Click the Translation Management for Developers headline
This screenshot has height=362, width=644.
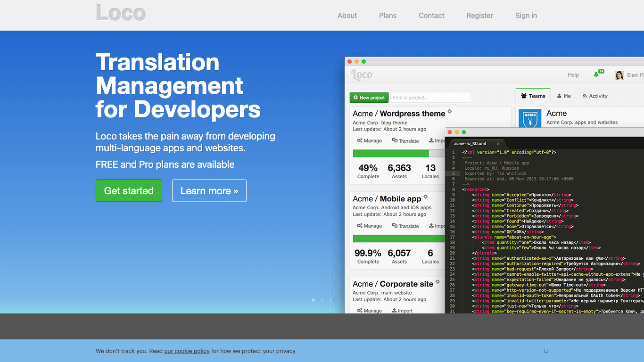178,86
